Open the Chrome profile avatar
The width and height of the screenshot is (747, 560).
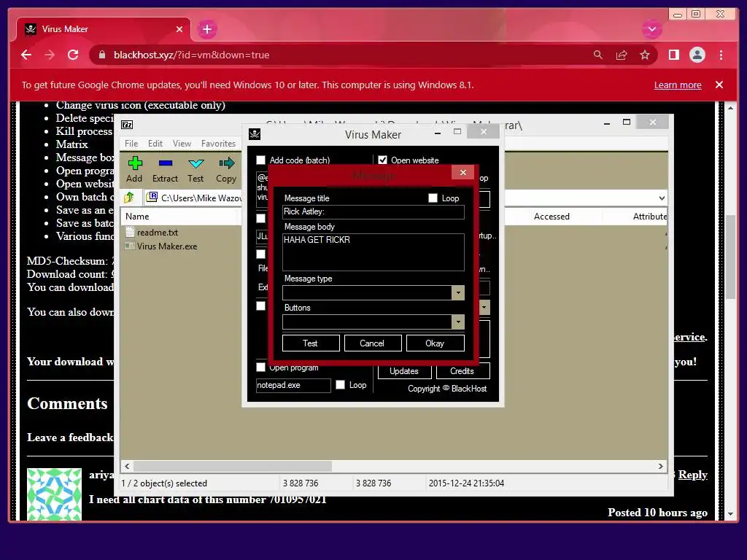click(697, 55)
